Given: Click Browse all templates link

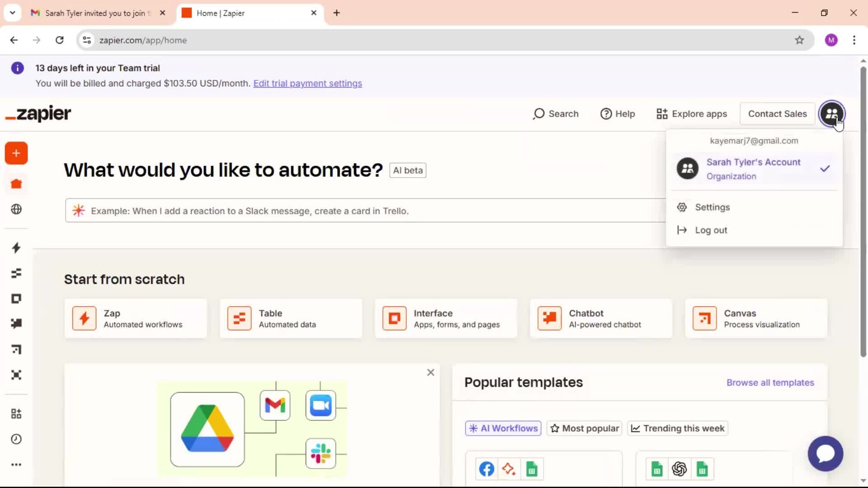Looking at the screenshot, I should point(770,383).
